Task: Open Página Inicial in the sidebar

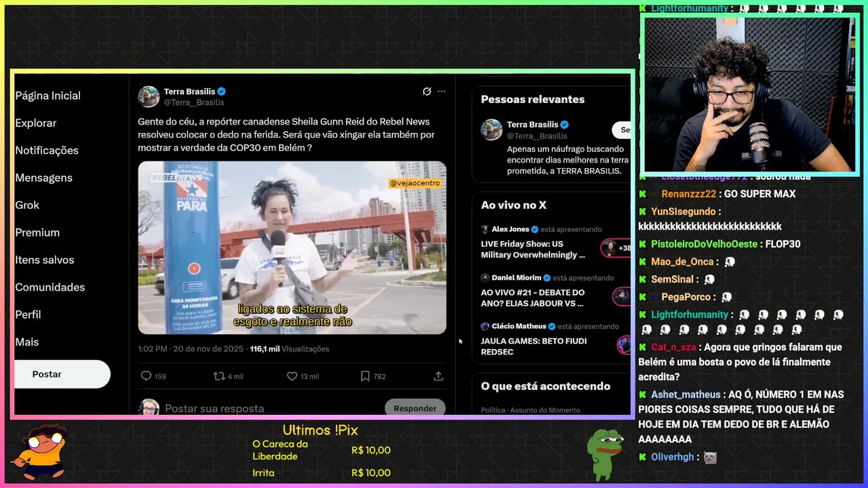Action: [x=47, y=96]
